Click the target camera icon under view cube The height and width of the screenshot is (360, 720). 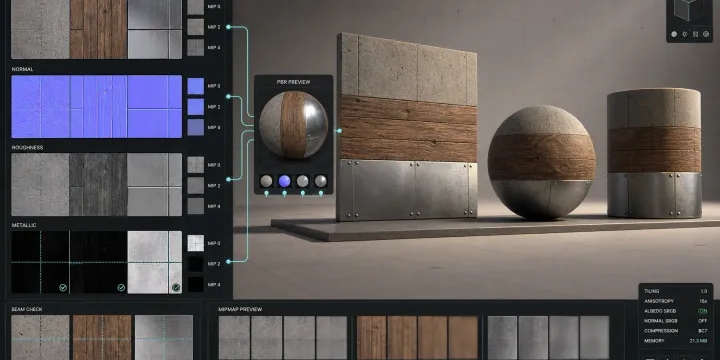coord(706,34)
